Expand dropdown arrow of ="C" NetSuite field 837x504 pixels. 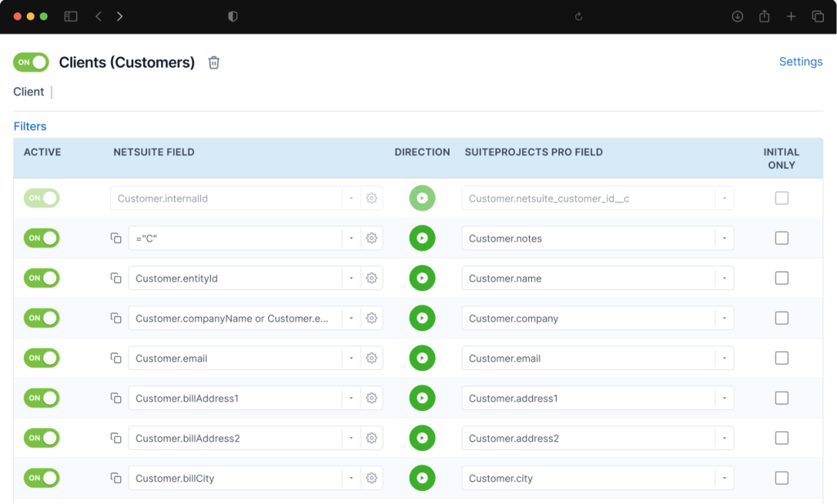point(351,239)
